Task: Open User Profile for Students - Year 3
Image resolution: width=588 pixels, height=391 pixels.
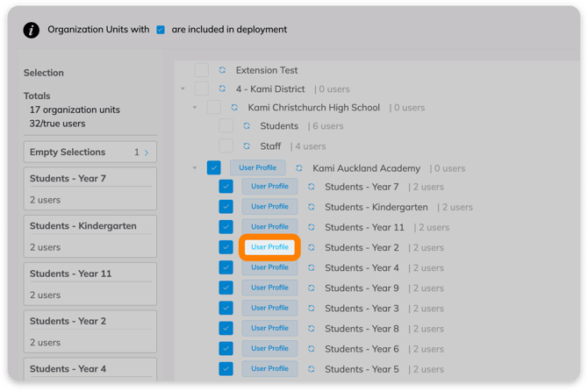Action: click(269, 308)
